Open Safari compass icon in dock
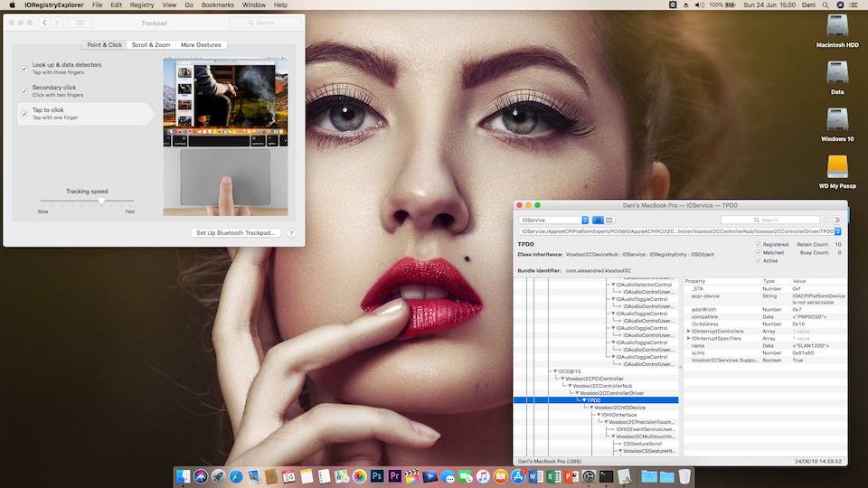868x488 pixels. point(236,476)
